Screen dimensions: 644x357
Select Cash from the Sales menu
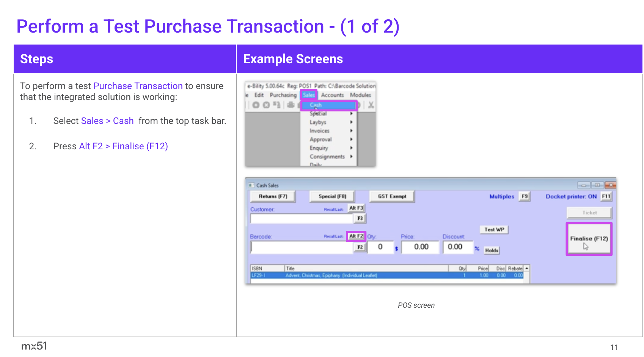[x=328, y=105]
